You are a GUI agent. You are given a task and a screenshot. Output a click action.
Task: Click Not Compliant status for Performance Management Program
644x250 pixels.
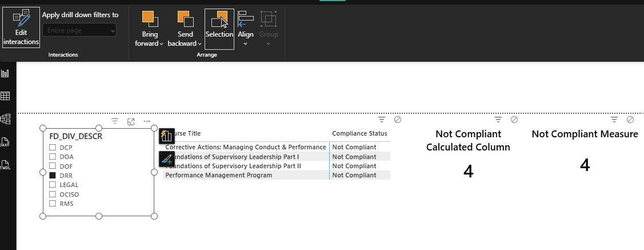[354, 175]
